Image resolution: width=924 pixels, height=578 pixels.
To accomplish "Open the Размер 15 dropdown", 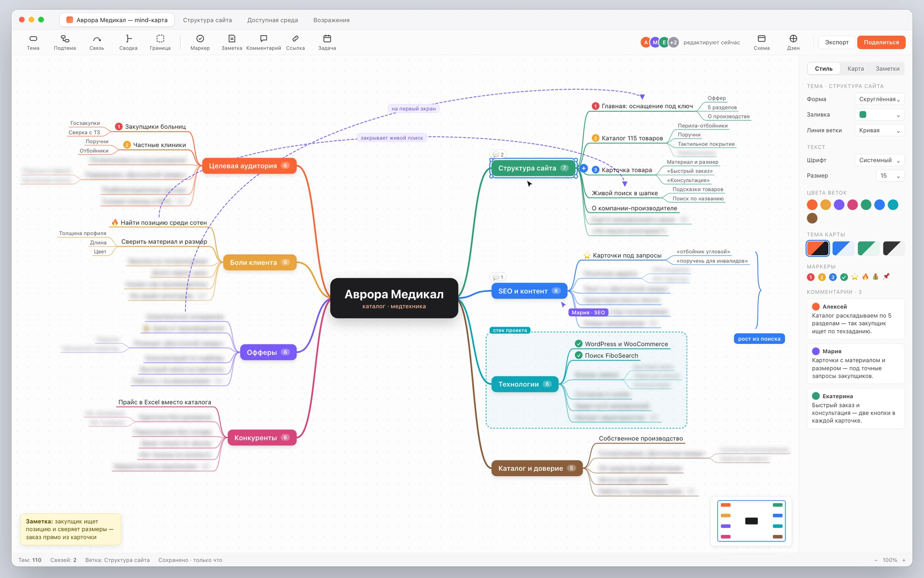I will click(x=890, y=176).
